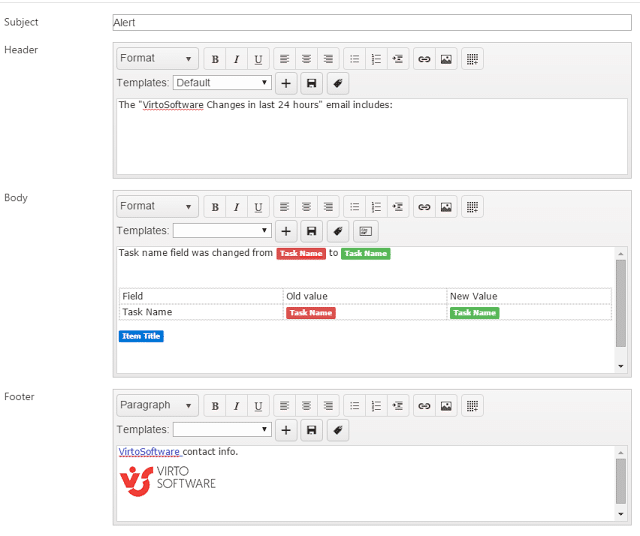Click Bold in the Body toolbar
The image size is (640, 536).
[x=215, y=207]
